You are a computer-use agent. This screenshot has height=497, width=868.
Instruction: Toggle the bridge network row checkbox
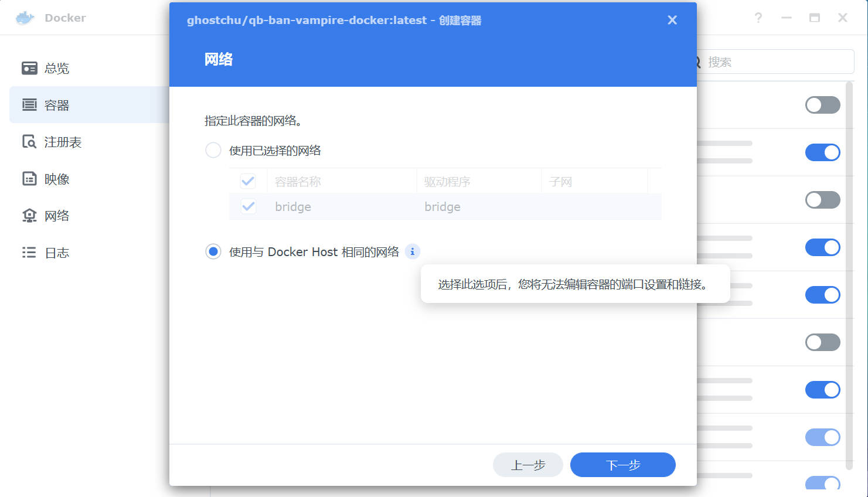click(x=249, y=206)
